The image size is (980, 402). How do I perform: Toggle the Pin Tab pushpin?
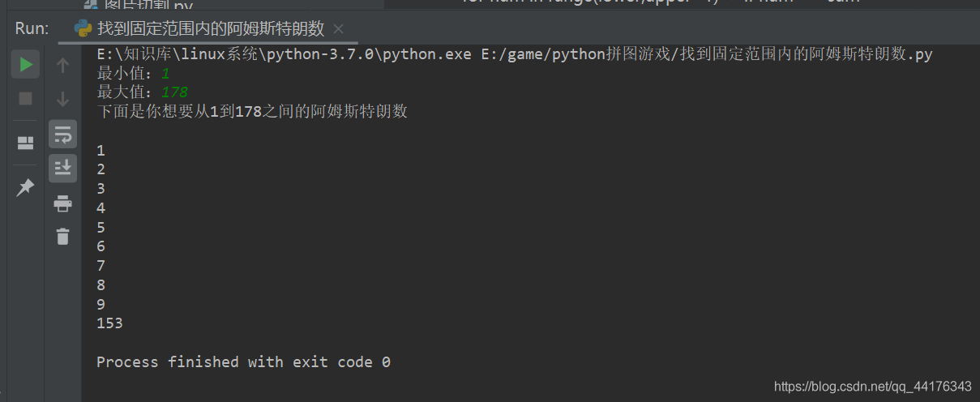pyautogui.click(x=25, y=187)
